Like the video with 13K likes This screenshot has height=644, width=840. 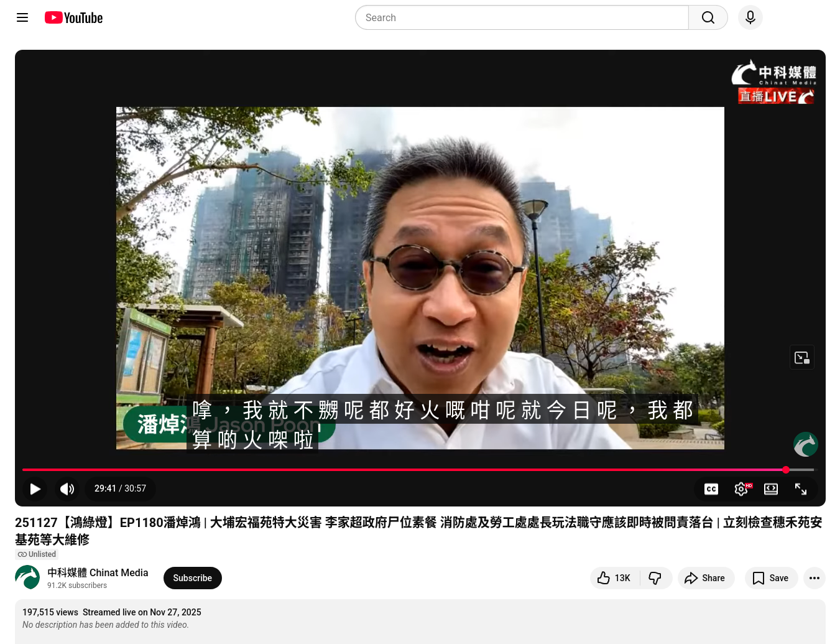click(614, 578)
